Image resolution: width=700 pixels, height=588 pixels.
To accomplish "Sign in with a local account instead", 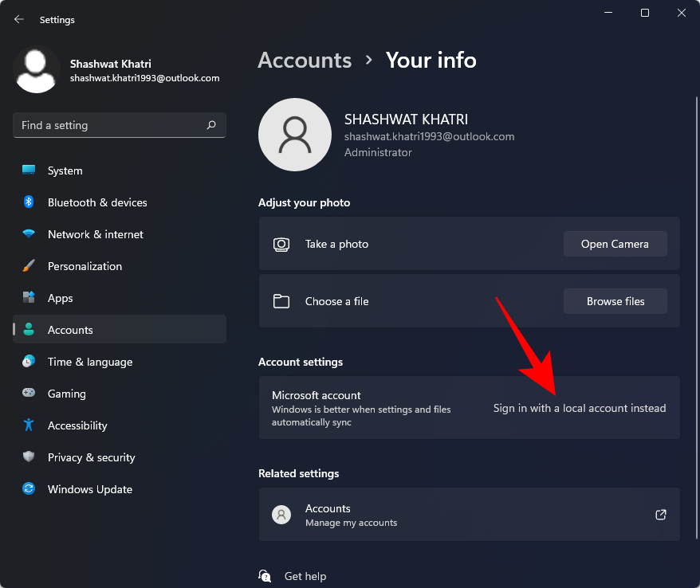I will (580, 408).
